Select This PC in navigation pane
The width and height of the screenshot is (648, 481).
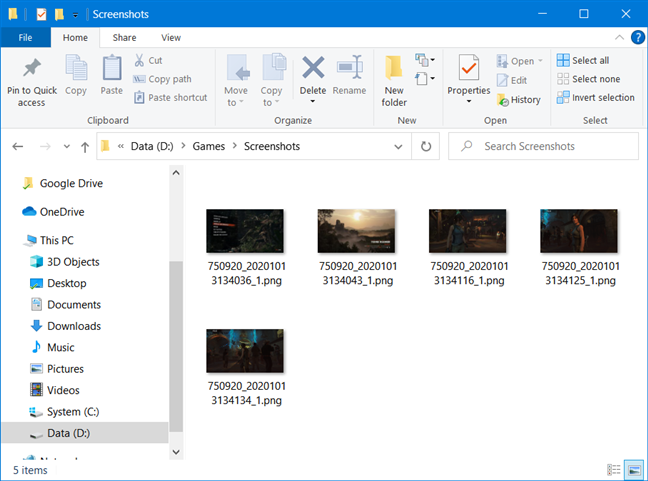49,240
